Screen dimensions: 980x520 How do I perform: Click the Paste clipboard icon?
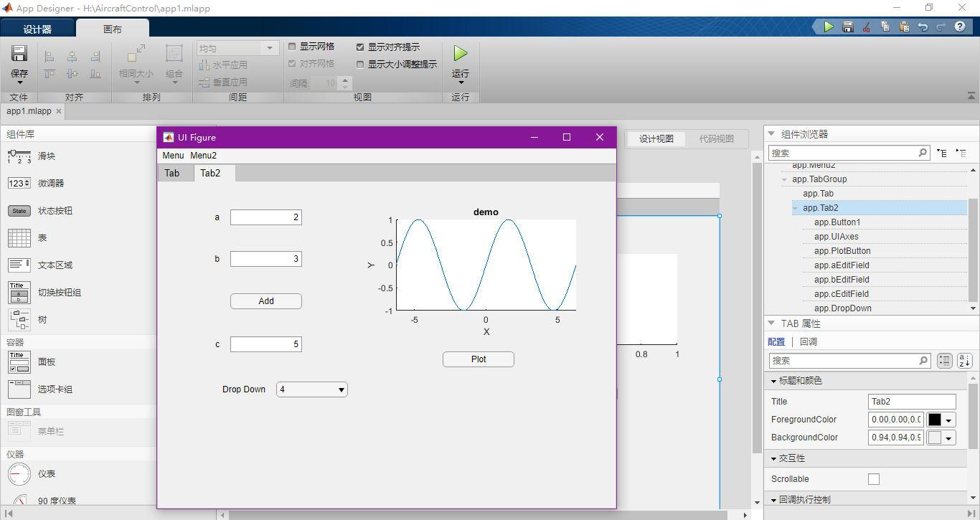pos(903,27)
